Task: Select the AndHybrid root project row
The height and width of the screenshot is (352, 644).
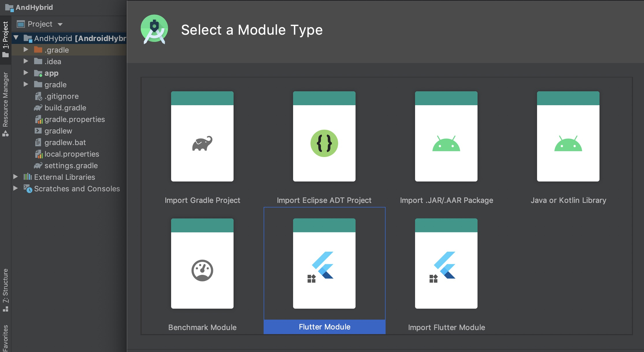Action: (x=69, y=38)
